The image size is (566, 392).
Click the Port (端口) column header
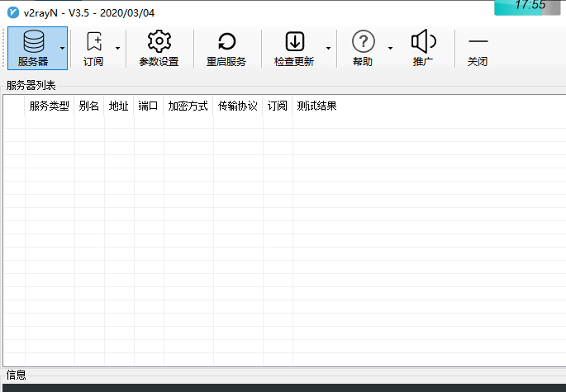tap(148, 106)
